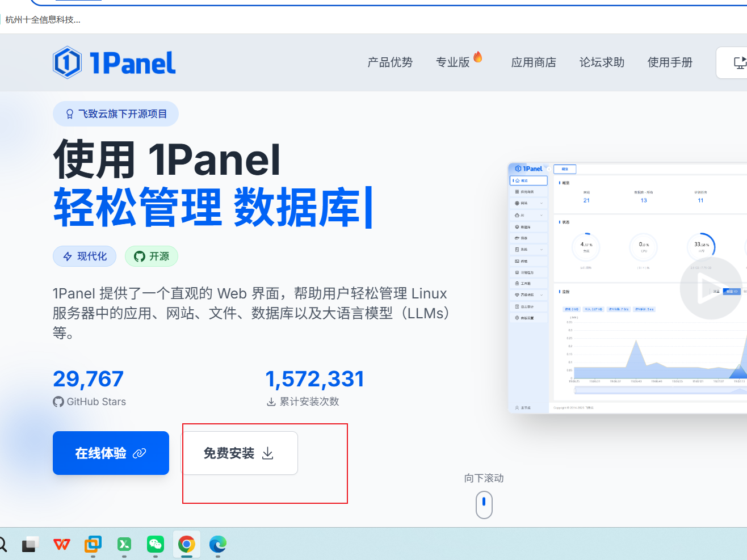Click the 在线体验 button

pos(111,453)
